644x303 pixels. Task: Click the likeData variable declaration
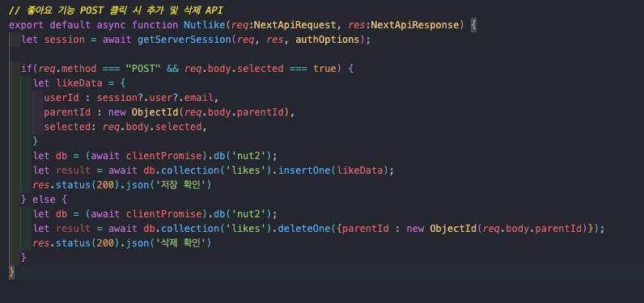pyautogui.click(x=79, y=83)
